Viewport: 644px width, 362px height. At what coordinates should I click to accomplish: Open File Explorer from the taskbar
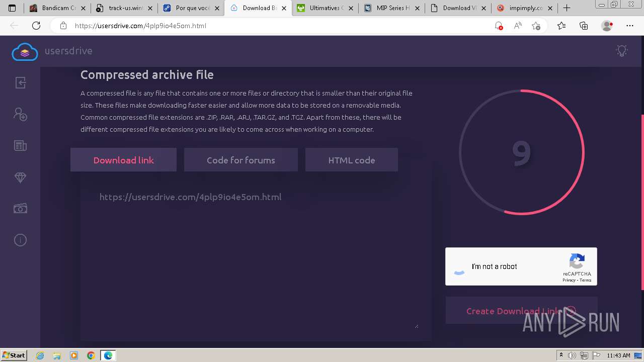coord(57,355)
